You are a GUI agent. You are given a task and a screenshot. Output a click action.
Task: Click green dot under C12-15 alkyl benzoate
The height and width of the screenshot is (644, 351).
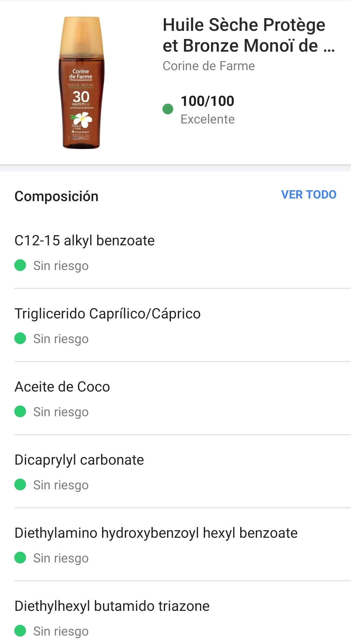(20, 265)
